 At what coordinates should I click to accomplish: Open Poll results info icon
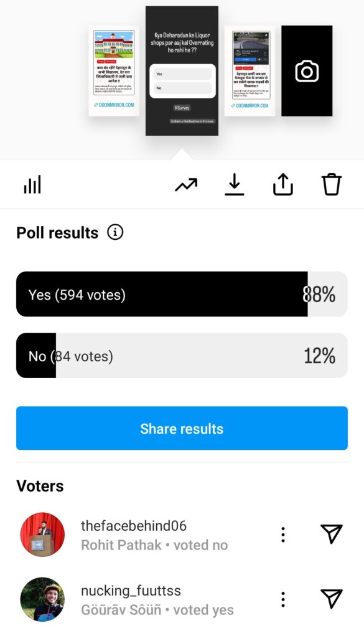(115, 233)
